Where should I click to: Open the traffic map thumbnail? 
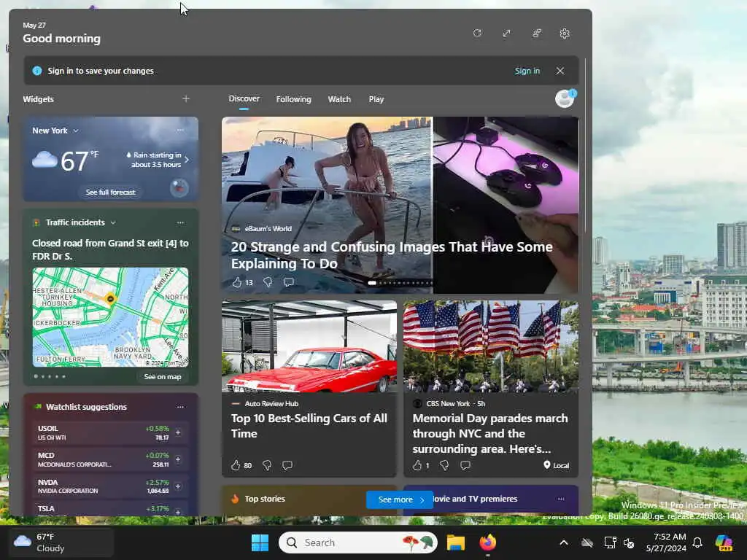pos(111,317)
